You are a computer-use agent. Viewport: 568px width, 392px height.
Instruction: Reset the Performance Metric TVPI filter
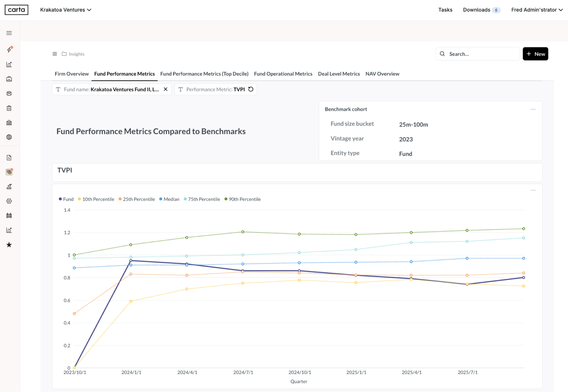coord(251,89)
